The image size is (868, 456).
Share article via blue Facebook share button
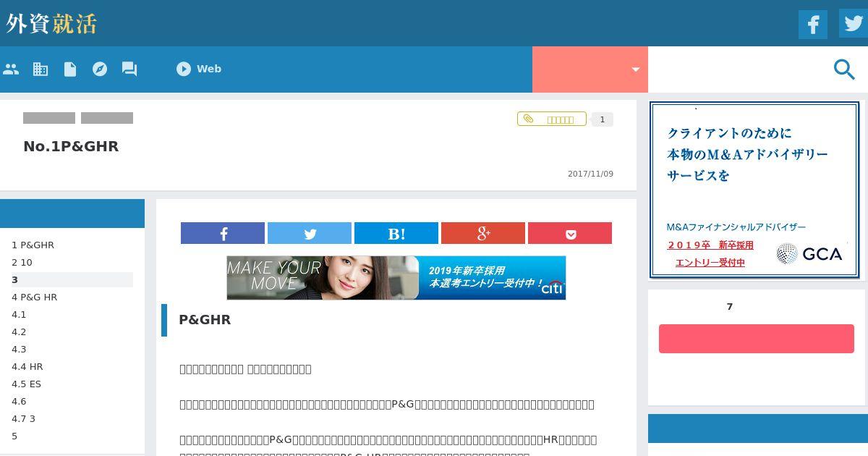click(223, 233)
